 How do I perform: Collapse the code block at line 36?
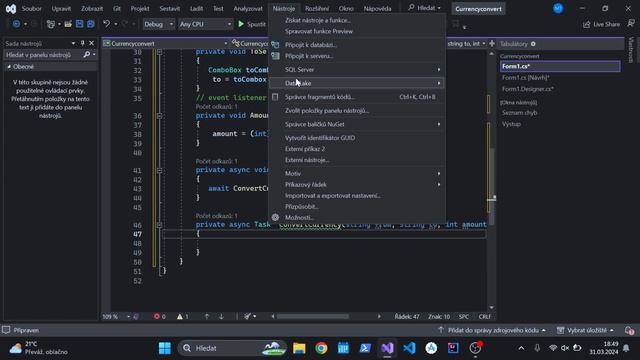[x=160, y=116]
